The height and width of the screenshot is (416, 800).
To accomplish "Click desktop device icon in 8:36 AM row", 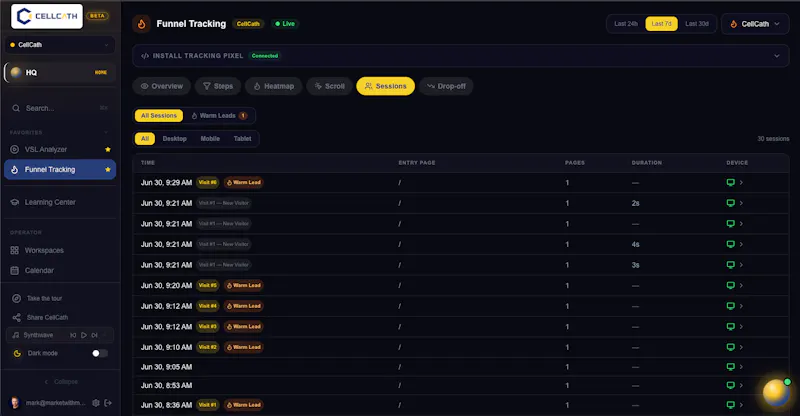I will (731, 405).
